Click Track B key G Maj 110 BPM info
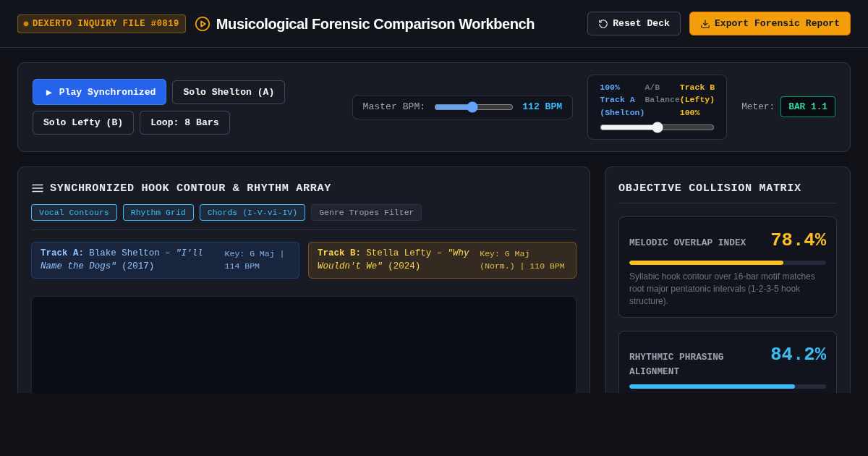Screen dimensions: 868x456 point(523,260)
